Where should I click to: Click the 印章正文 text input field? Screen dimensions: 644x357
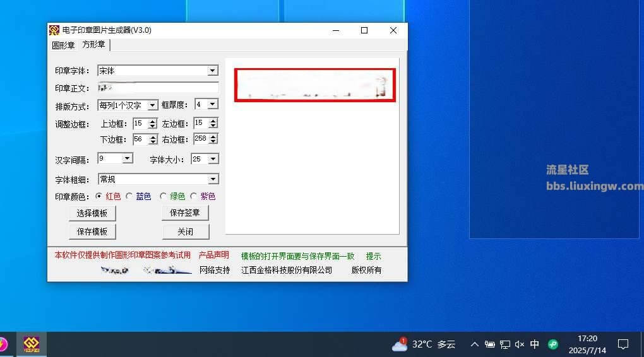click(158, 88)
